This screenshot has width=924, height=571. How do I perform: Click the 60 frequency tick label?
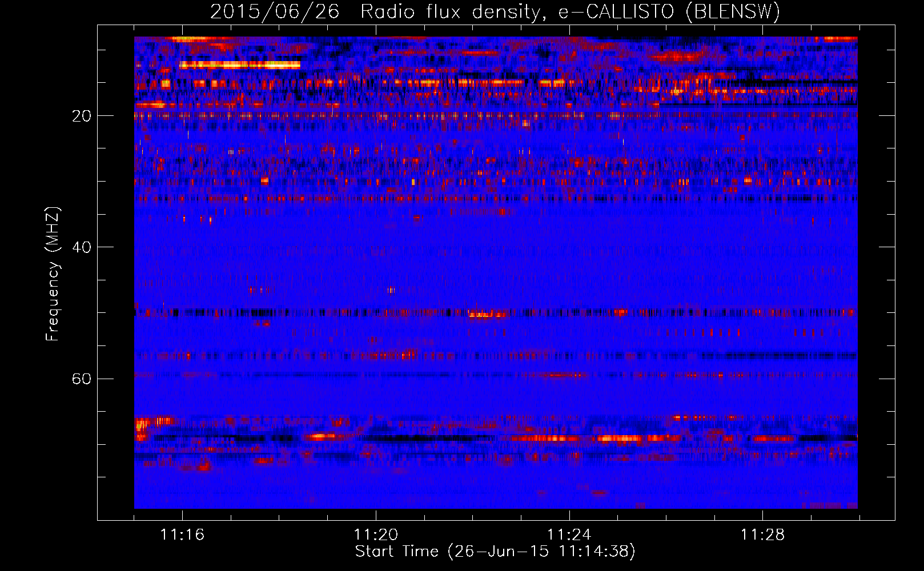[x=82, y=379]
